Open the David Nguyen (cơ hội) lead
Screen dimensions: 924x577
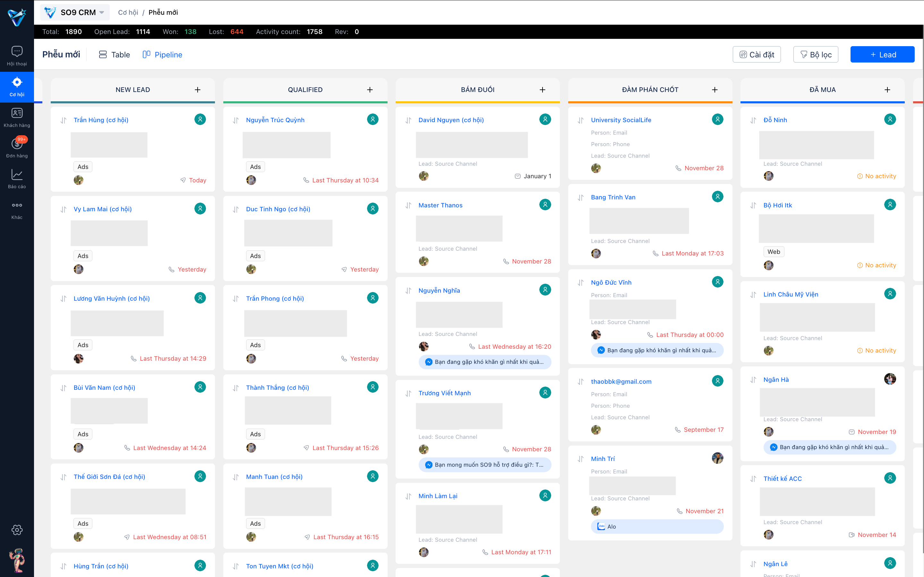tap(451, 120)
